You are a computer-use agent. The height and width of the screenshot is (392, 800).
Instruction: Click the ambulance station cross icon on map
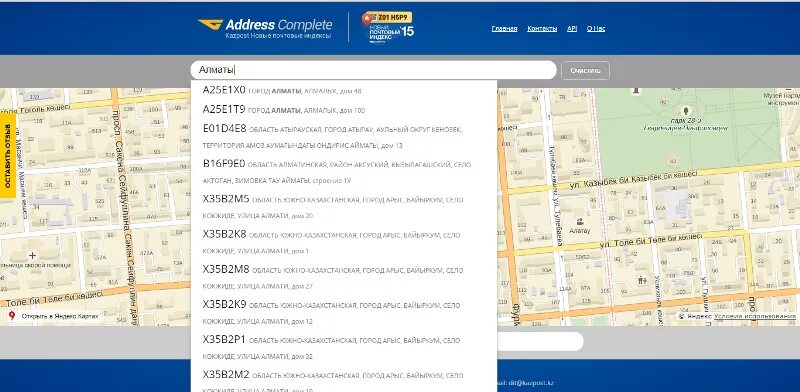tap(33, 255)
